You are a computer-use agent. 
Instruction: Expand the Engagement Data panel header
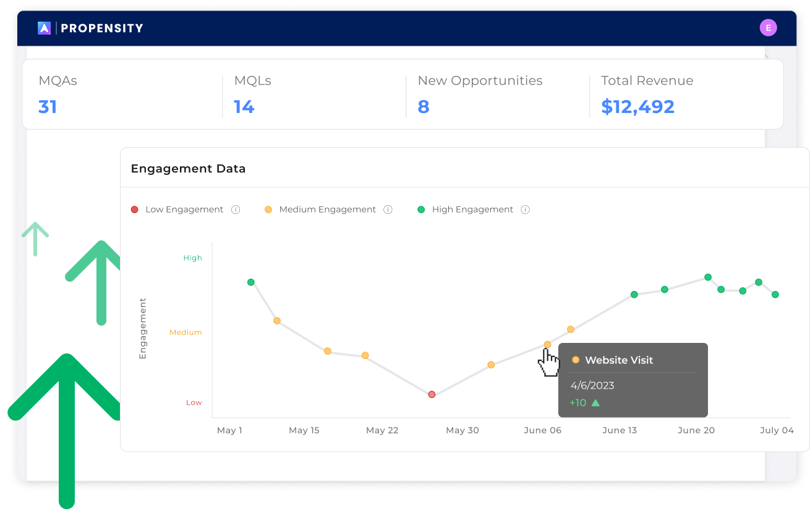188,168
